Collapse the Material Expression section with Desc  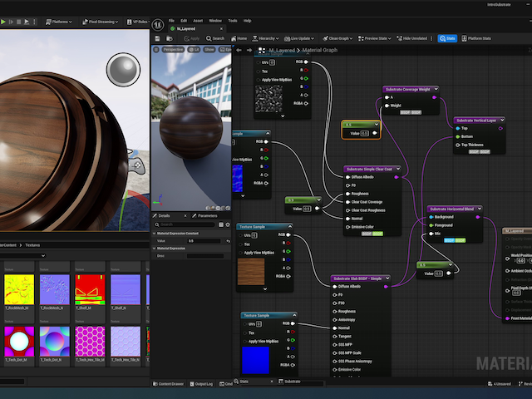click(x=155, y=249)
